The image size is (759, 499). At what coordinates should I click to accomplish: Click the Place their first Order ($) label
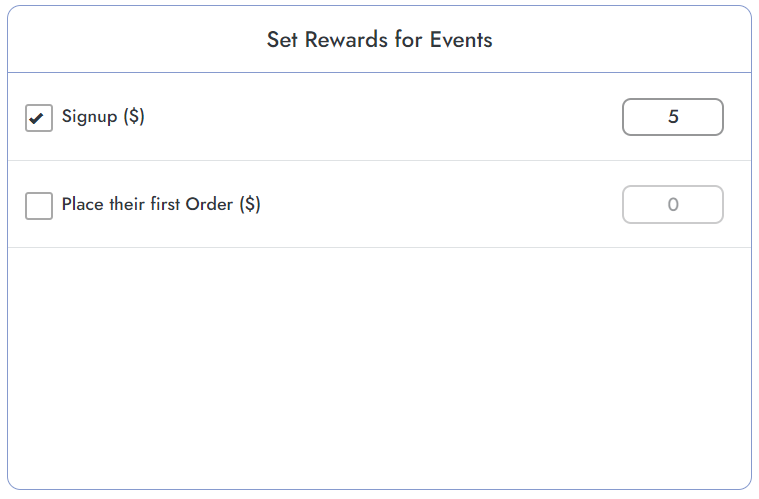click(161, 204)
